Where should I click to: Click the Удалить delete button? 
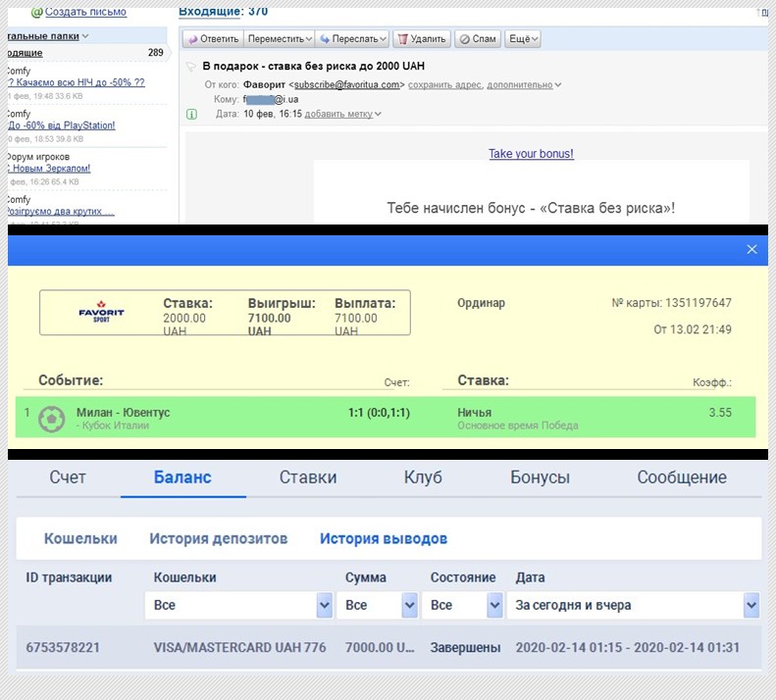[x=422, y=38]
